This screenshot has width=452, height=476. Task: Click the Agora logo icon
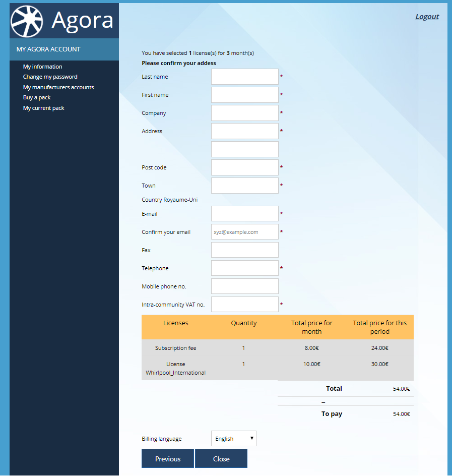click(27, 21)
